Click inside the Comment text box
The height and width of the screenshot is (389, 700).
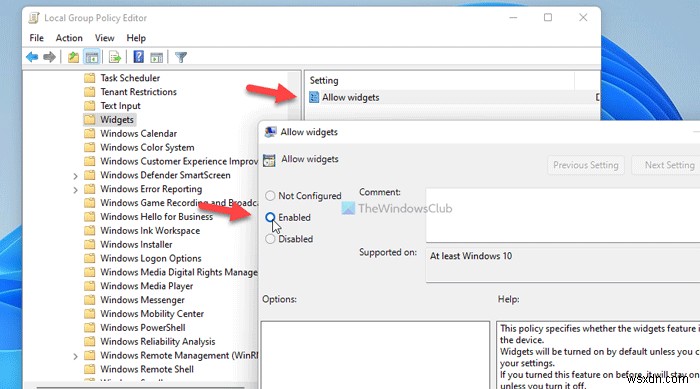point(563,215)
